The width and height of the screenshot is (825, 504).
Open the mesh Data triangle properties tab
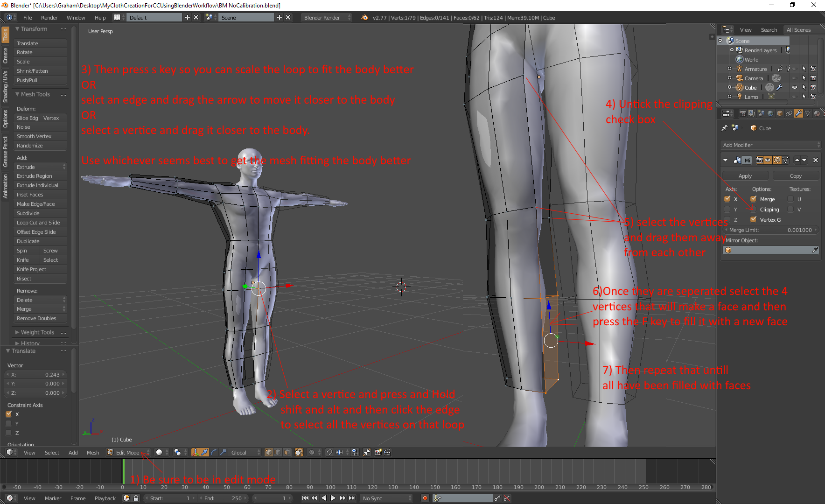pos(808,113)
